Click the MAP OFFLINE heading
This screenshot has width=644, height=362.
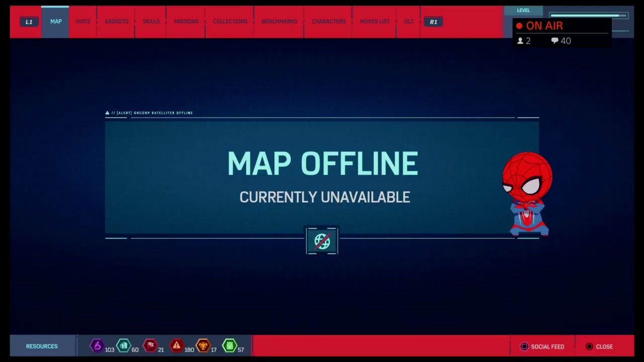(323, 164)
